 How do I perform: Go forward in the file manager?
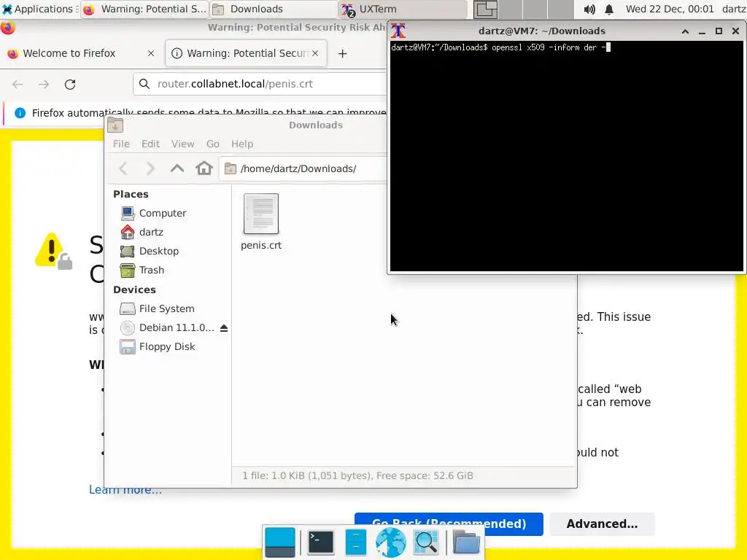(x=150, y=168)
